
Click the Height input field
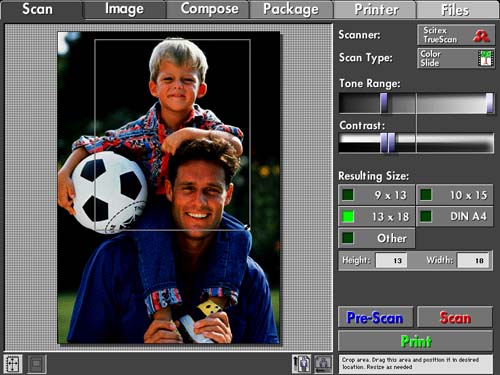(391, 260)
